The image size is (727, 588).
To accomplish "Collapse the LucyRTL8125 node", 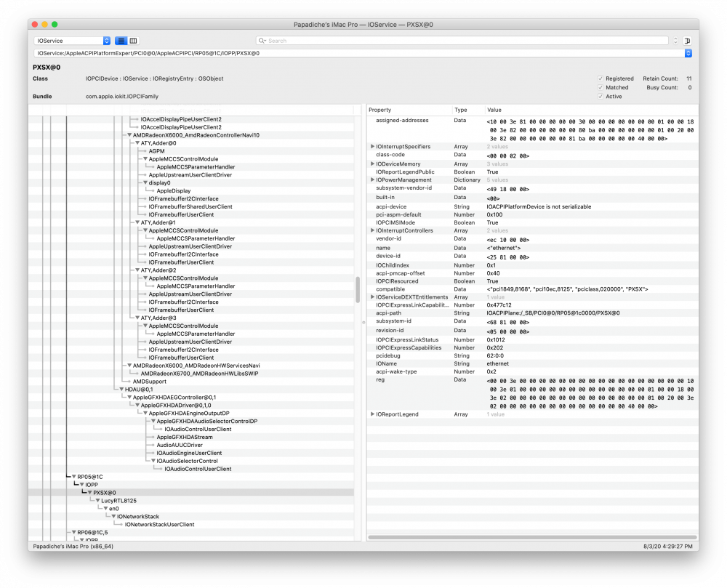I will 98,501.
